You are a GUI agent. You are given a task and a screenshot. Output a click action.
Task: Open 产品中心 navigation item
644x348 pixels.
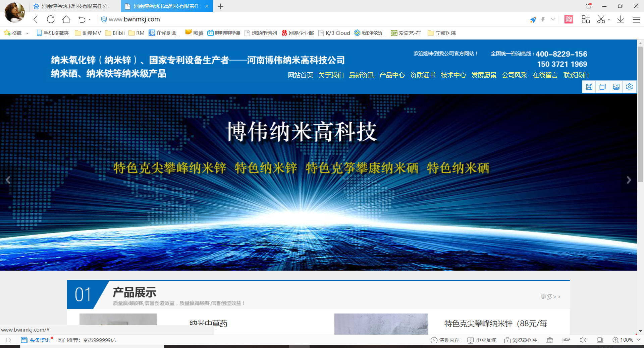[392, 75]
